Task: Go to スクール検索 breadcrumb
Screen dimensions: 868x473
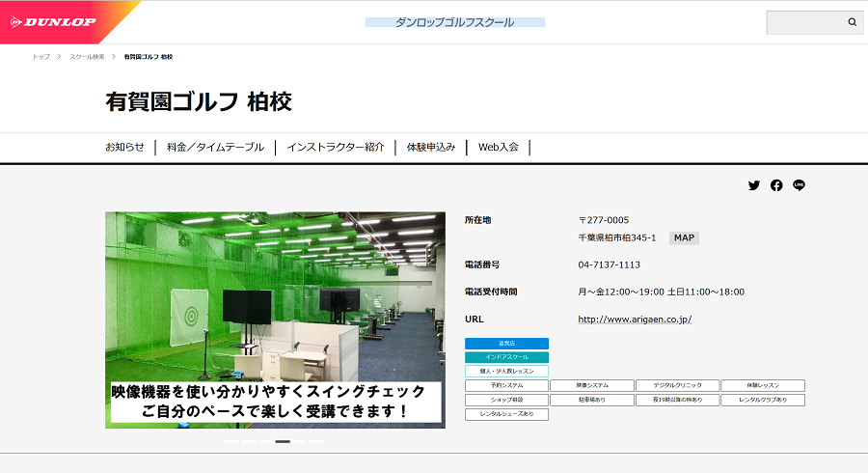Action: (87, 57)
